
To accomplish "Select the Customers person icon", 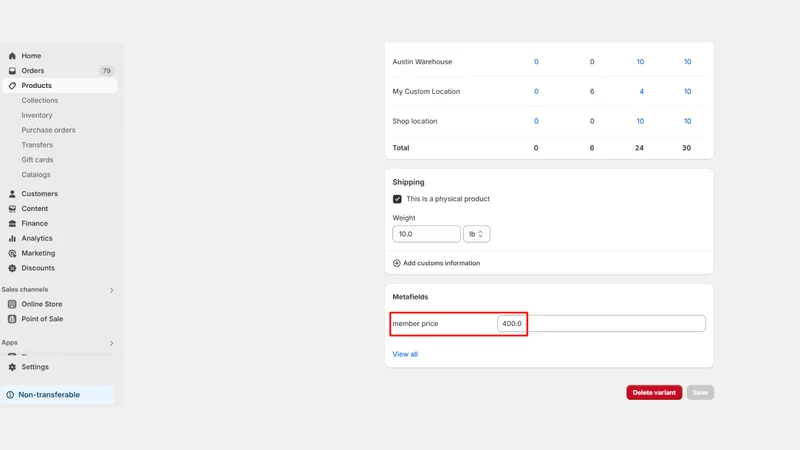I will [x=12, y=194].
